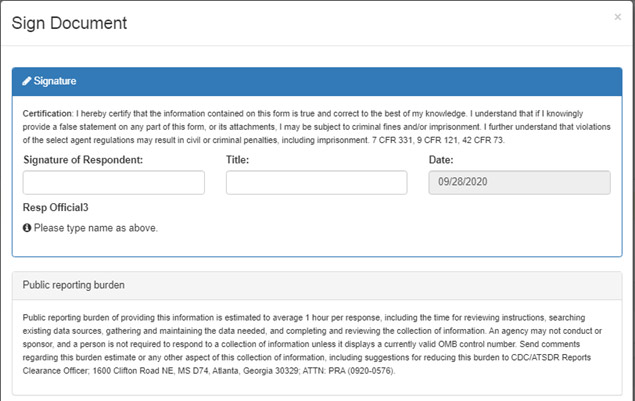
Task: Click the 7 CFR 331 regulation reference
Action: coord(392,140)
